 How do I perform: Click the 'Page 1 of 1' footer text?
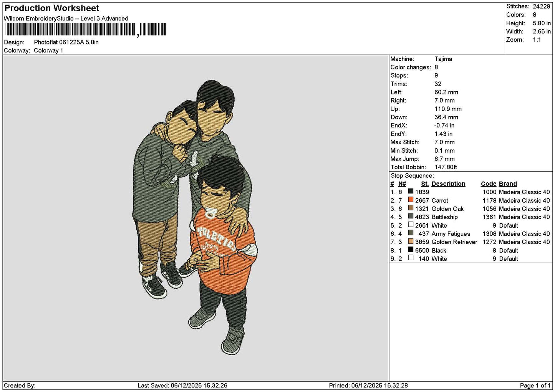click(535, 385)
